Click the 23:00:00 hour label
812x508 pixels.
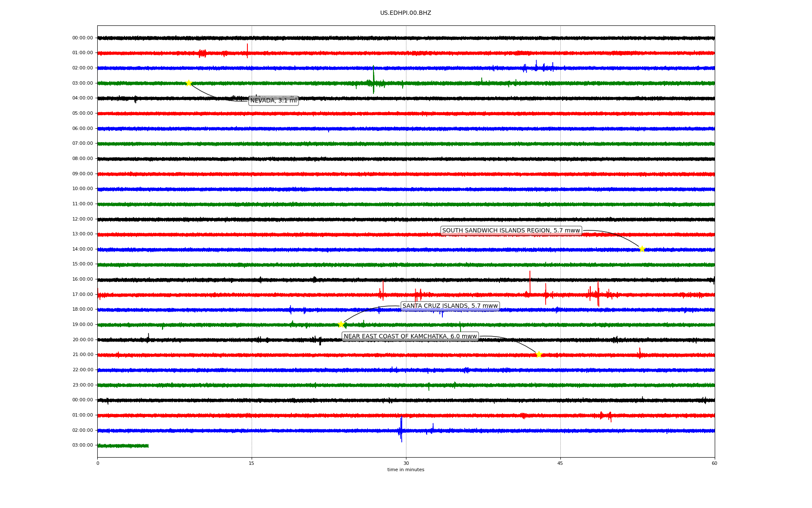point(82,385)
